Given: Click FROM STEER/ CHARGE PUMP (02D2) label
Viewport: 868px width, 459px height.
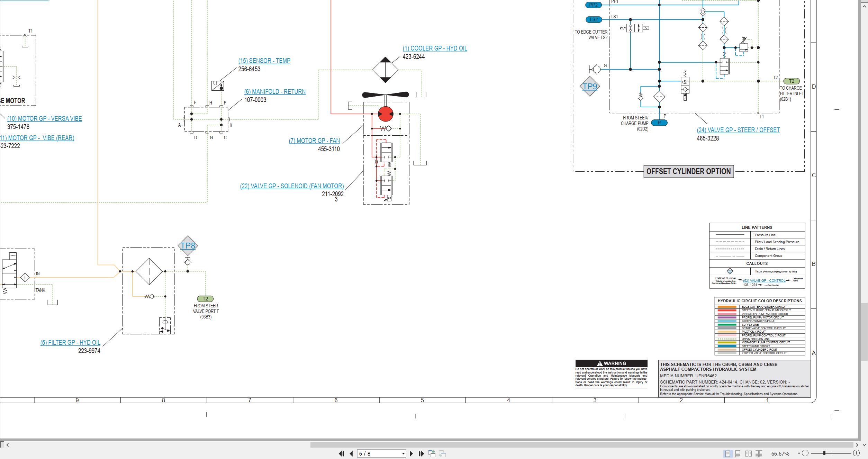Looking at the screenshot, I should point(634,124).
